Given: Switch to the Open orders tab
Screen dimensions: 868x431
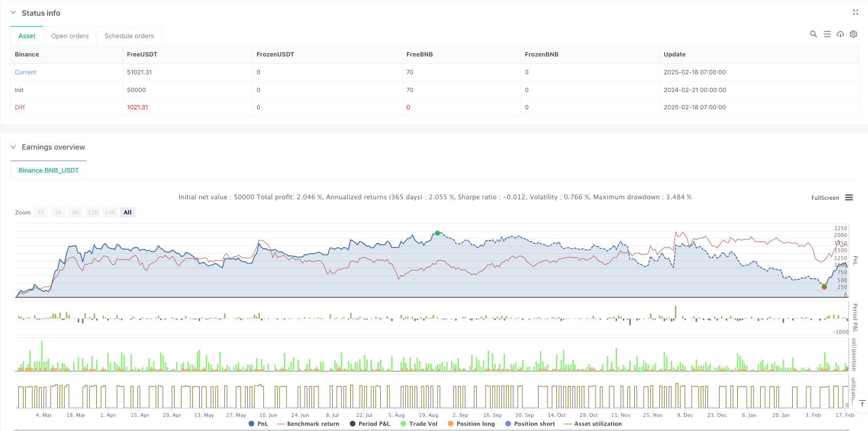Looking at the screenshot, I should tap(70, 36).
